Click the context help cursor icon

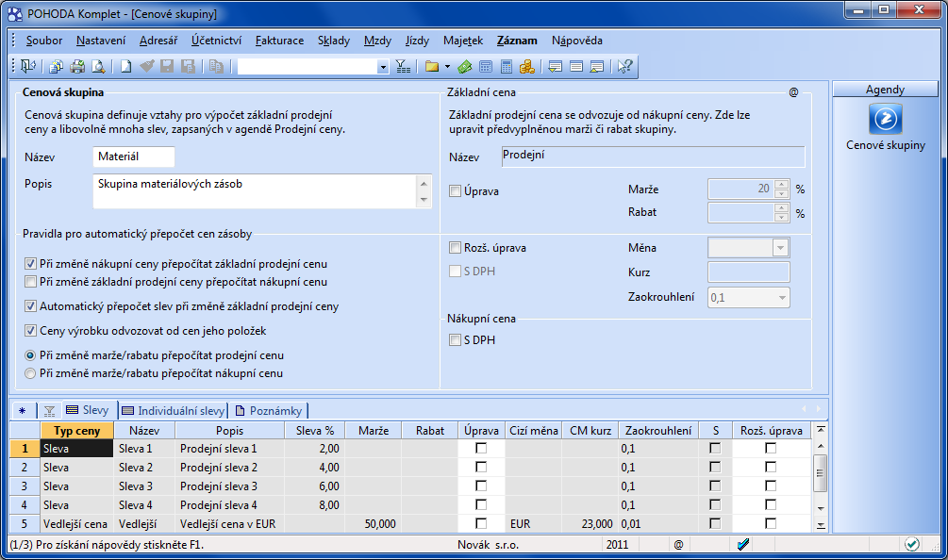(624, 66)
